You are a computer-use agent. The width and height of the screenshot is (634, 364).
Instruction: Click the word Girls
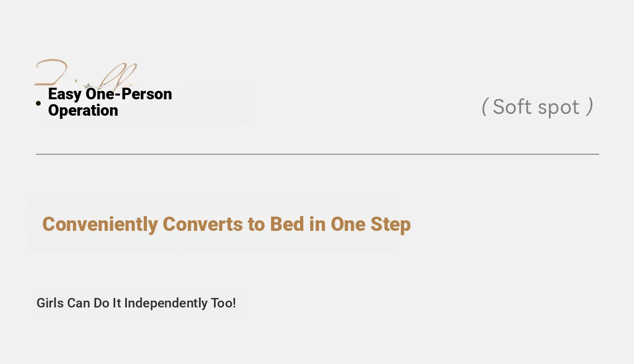[x=50, y=303]
